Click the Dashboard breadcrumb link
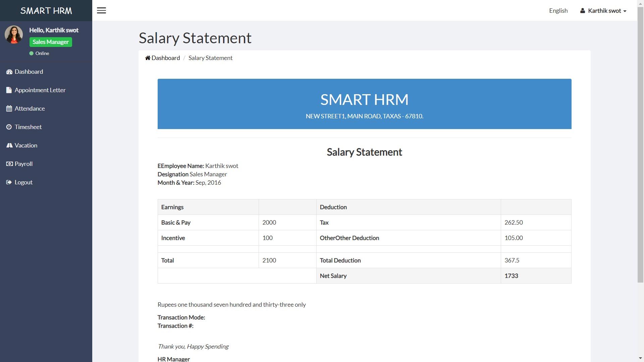 coord(166,58)
